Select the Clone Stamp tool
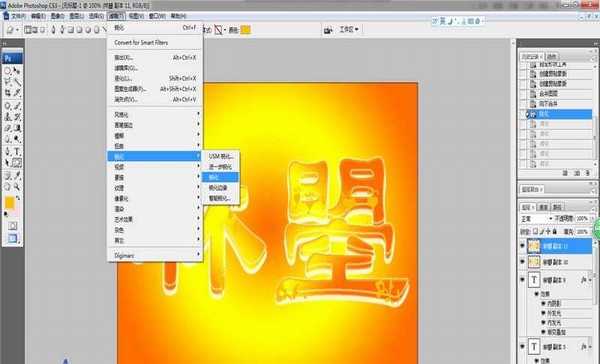 point(7,117)
